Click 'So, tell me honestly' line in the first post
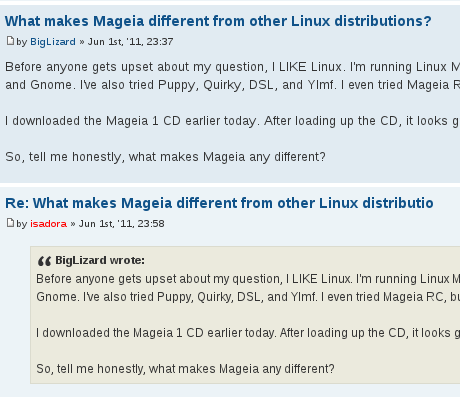Viewport: 460px width, 397px height. [165, 157]
